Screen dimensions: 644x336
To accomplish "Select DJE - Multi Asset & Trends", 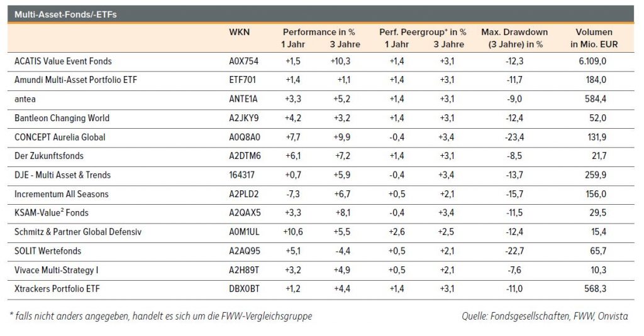I will click(62, 175).
